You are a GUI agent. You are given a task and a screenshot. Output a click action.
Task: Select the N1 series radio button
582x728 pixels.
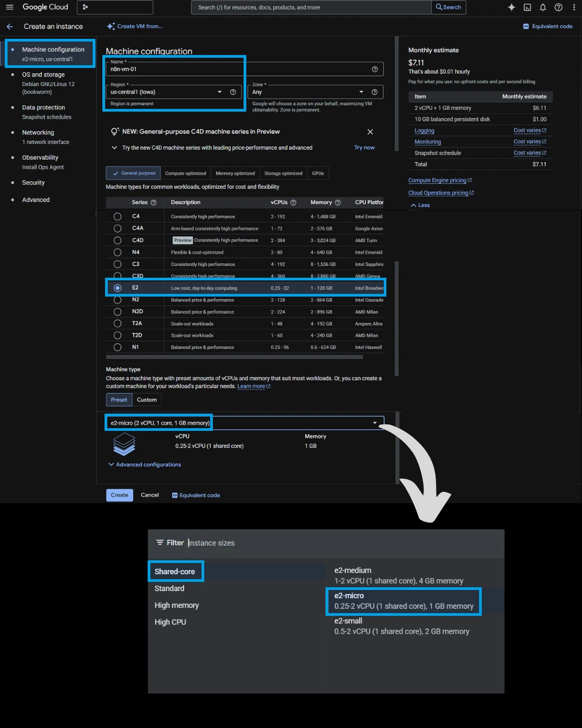click(x=117, y=347)
